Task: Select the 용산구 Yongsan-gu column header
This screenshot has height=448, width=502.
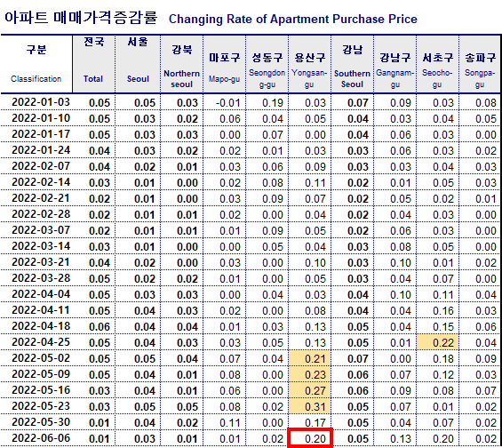Action: point(309,64)
